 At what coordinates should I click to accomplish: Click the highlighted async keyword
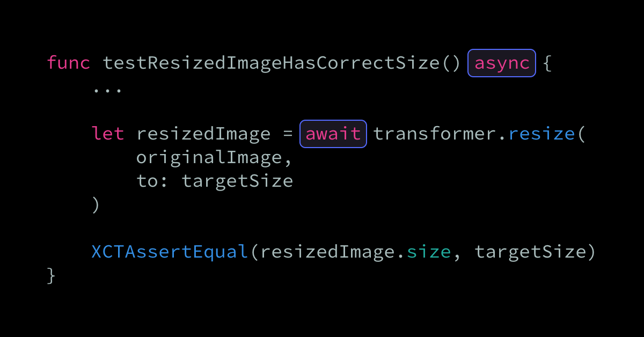502,63
